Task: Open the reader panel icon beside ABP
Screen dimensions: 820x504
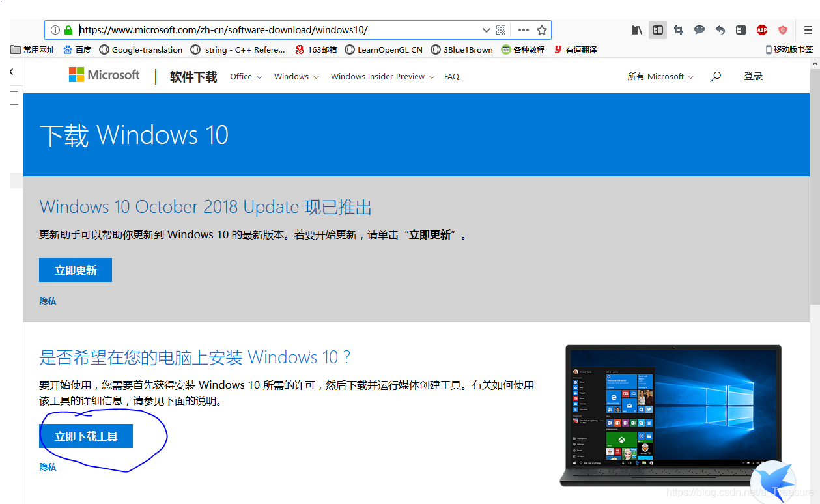Action: click(741, 30)
